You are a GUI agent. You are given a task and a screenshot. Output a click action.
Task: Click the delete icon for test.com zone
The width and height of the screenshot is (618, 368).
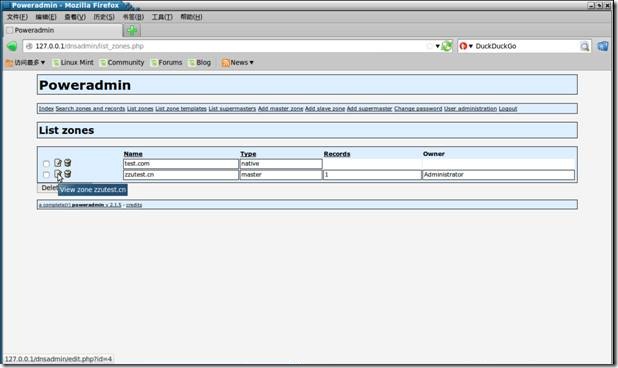tap(68, 163)
